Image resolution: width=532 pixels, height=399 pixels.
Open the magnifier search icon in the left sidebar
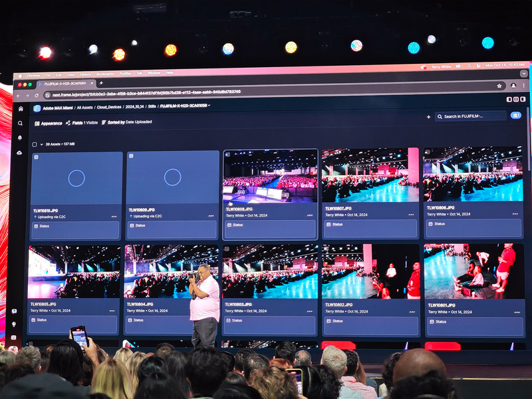(x=21, y=124)
